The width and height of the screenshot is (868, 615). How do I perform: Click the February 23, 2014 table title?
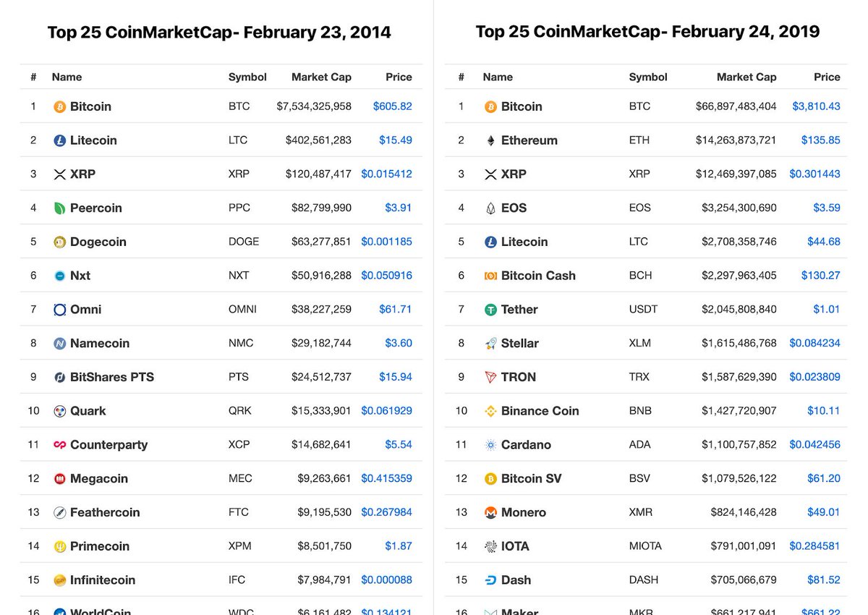click(219, 33)
